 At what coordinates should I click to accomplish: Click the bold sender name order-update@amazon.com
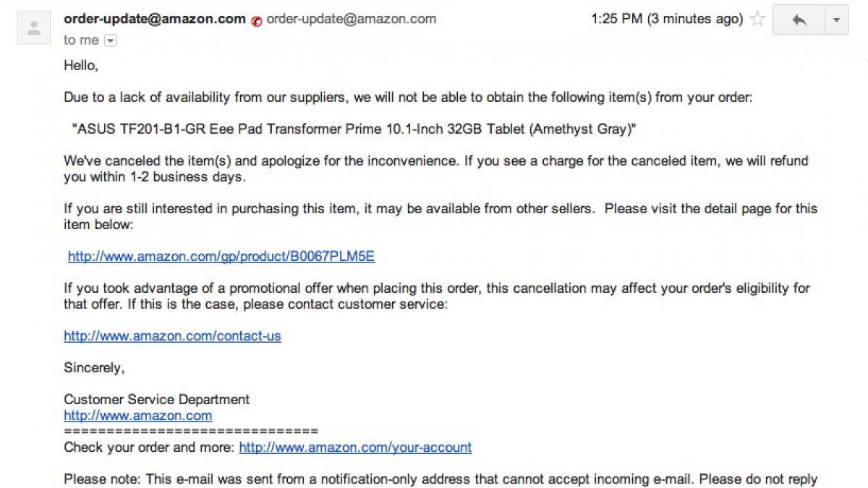coord(155,19)
